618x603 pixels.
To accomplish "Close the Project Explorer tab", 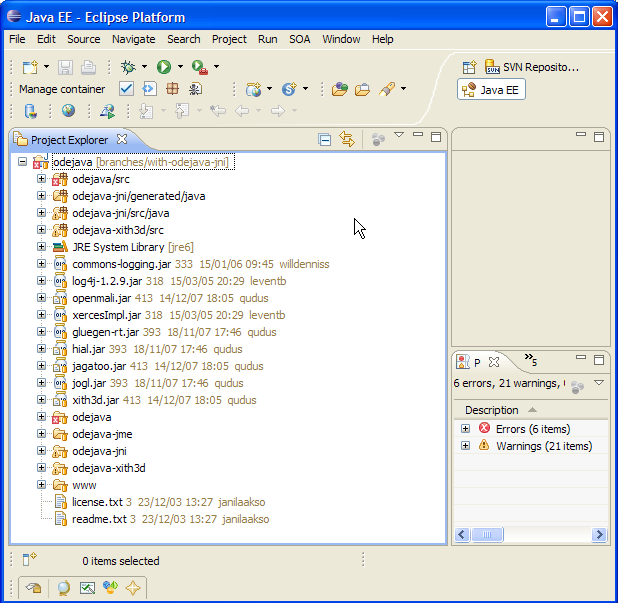I will pos(122,139).
